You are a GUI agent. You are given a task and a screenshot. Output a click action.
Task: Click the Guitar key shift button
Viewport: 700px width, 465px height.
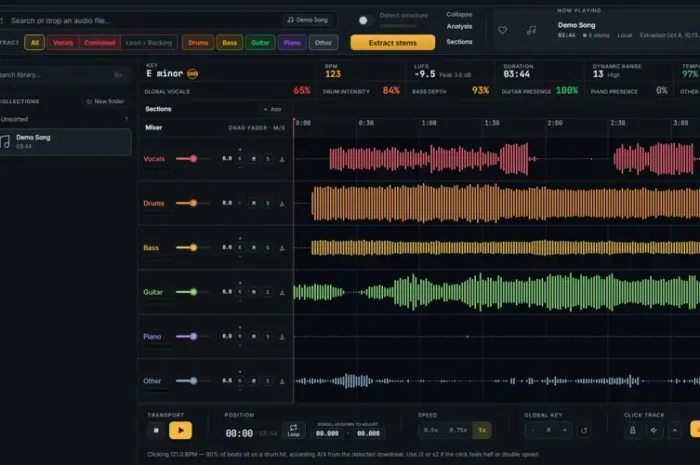pyautogui.click(x=240, y=292)
